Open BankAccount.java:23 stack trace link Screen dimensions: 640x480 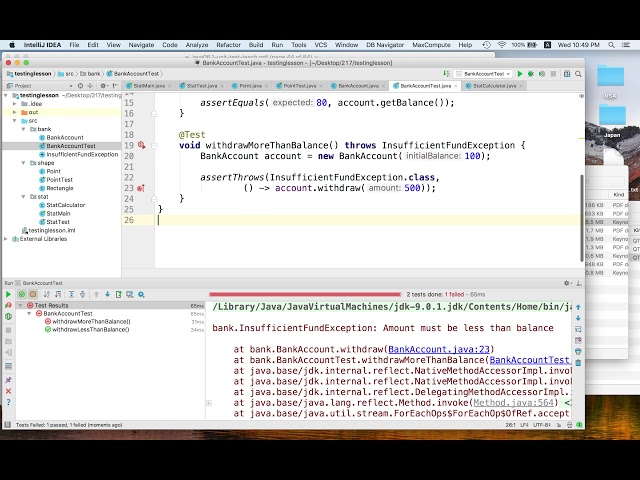[x=439, y=349]
